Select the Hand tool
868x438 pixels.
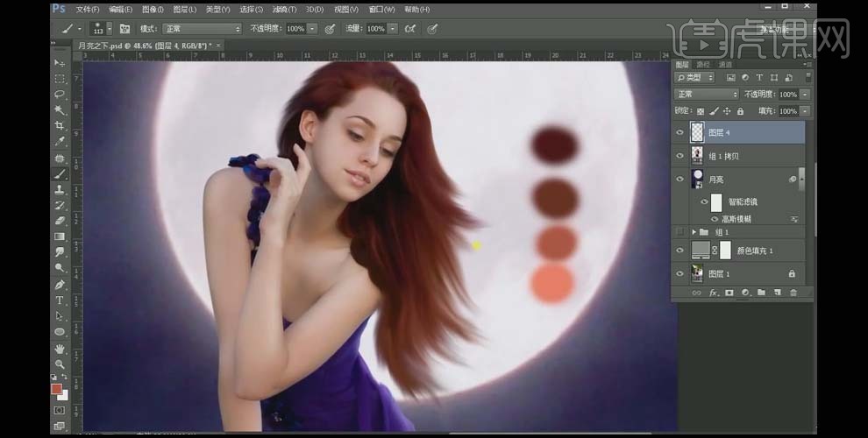pos(60,349)
